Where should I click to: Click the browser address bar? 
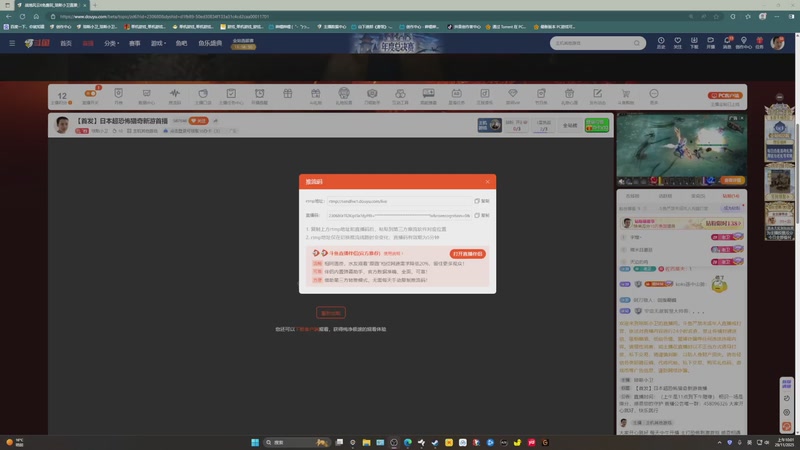[367, 16]
